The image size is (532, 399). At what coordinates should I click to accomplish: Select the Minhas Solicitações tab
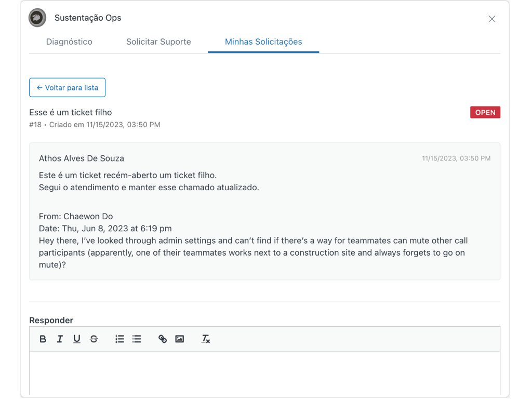(263, 42)
